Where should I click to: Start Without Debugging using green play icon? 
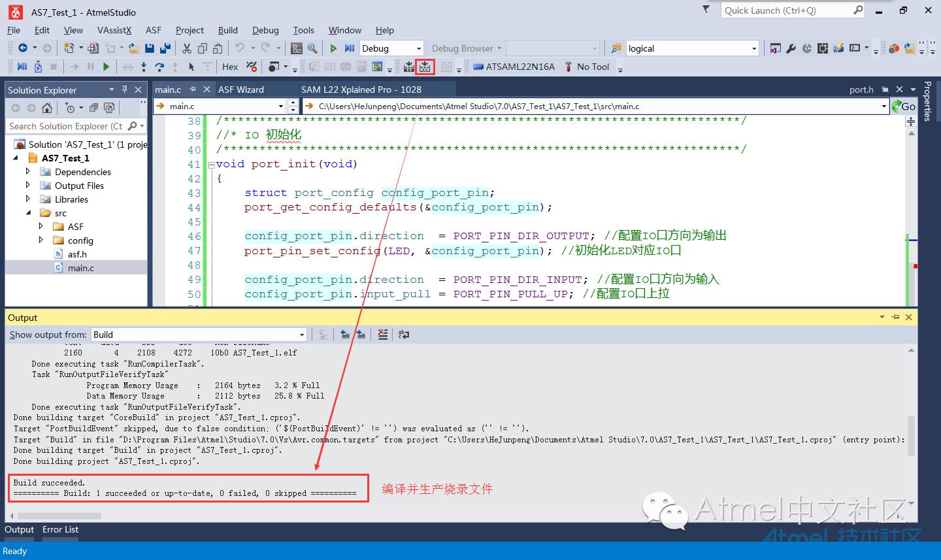(333, 48)
